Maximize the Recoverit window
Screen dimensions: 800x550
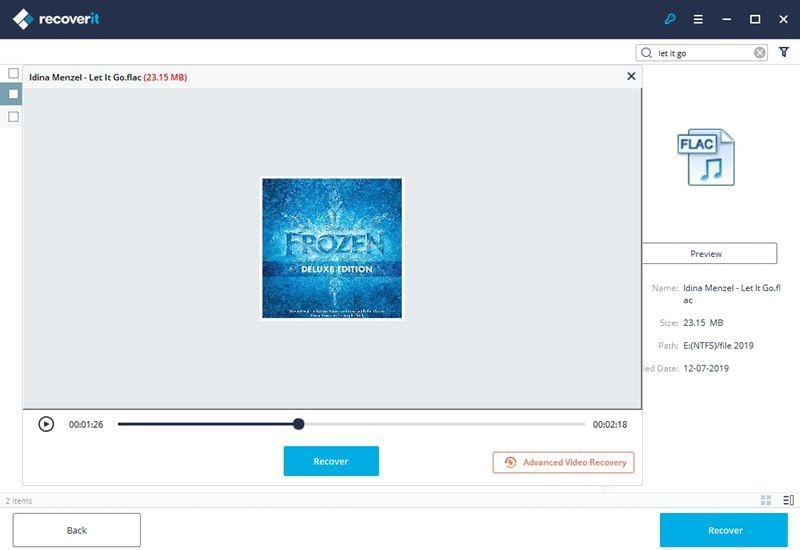755,19
